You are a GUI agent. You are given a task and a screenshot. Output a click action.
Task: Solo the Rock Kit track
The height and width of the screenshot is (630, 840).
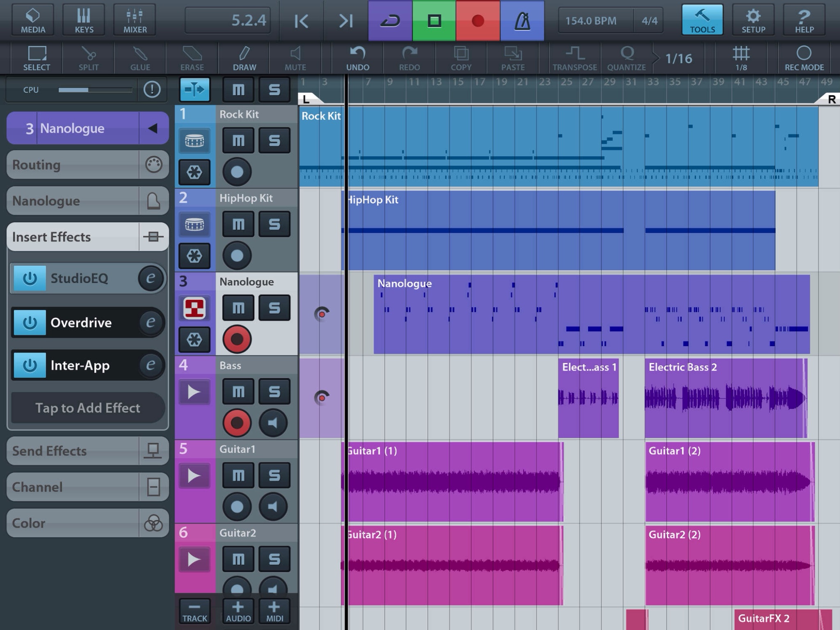[274, 140]
